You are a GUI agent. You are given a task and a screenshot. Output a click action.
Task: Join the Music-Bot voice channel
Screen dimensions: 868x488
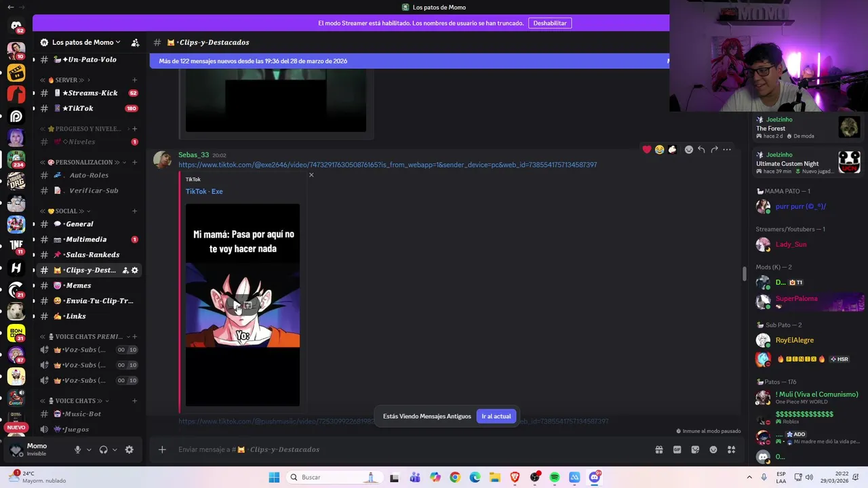click(x=88, y=413)
